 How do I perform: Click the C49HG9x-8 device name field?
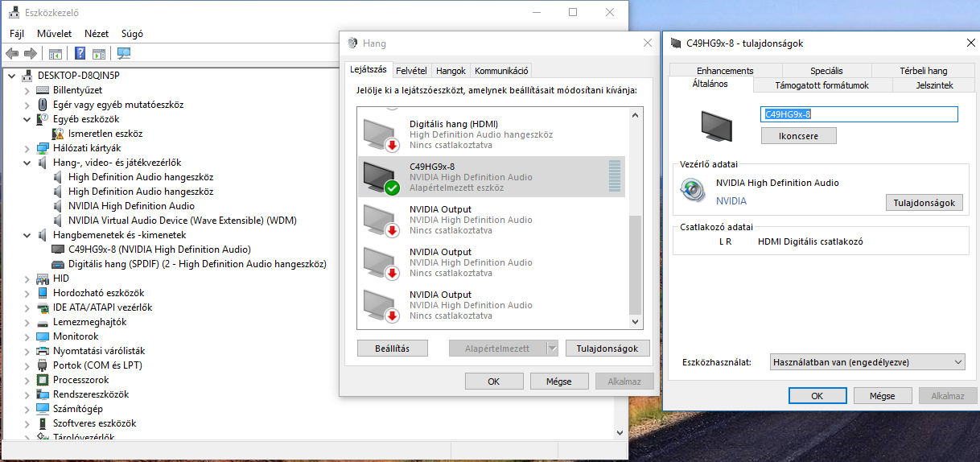tap(859, 114)
